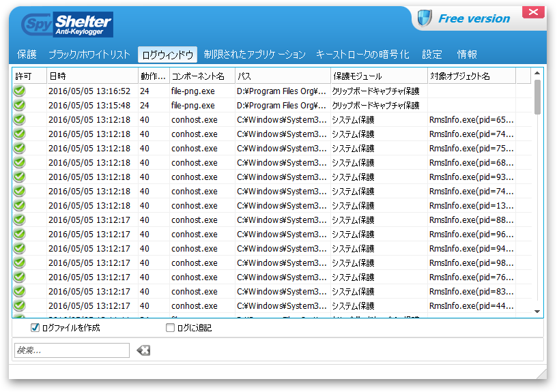Select allow checkmark icon of RmsInfo.exe(pid=98 row

tap(20, 262)
